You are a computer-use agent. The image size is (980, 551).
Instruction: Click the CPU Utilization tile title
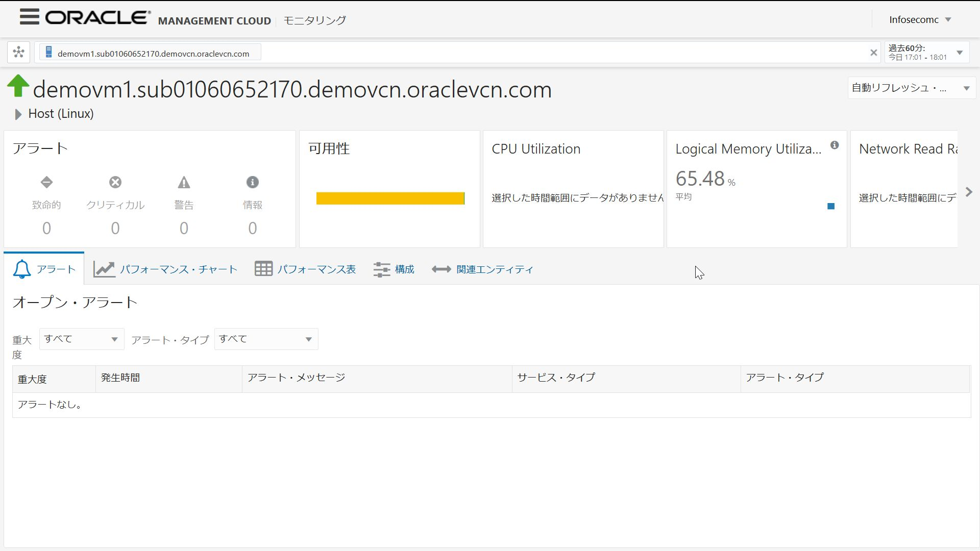[x=536, y=149]
